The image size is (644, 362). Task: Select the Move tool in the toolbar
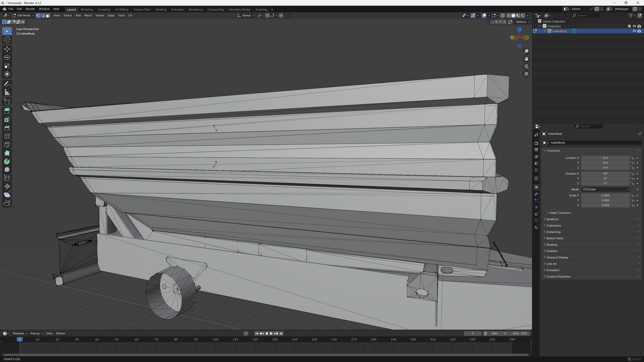7,49
